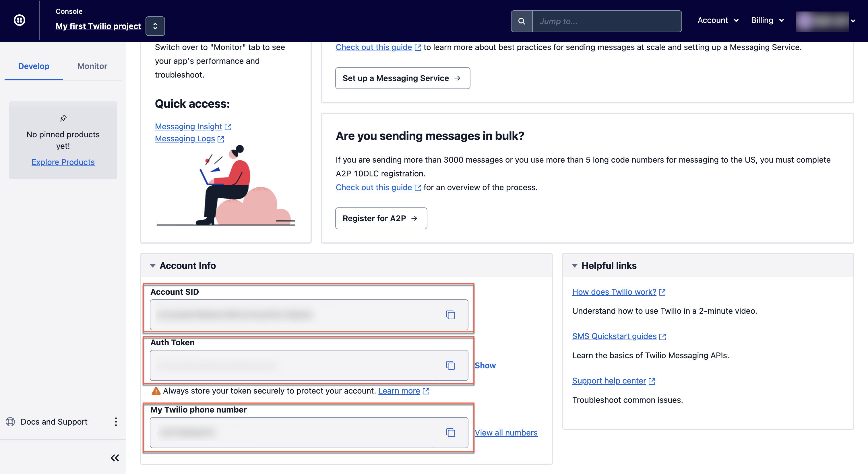This screenshot has width=868, height=474.
Task: Open the Explore Products link
Action: [x=63, y=162]
